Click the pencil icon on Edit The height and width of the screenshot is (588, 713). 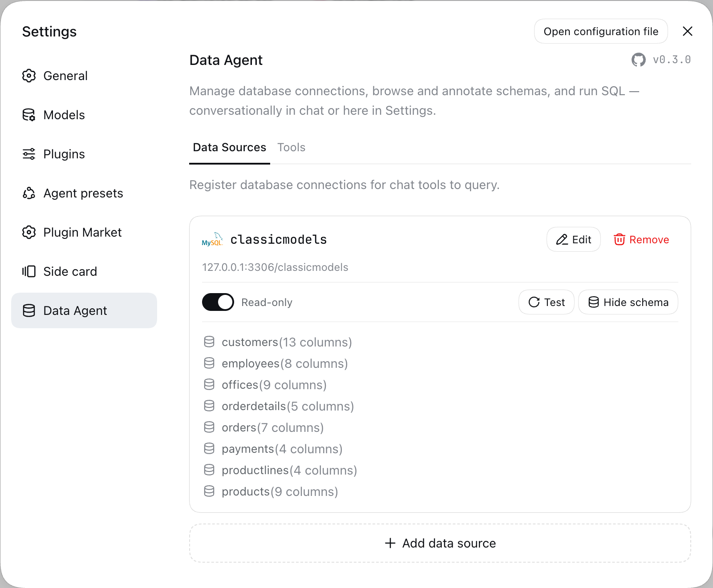[x=562, y=240]
